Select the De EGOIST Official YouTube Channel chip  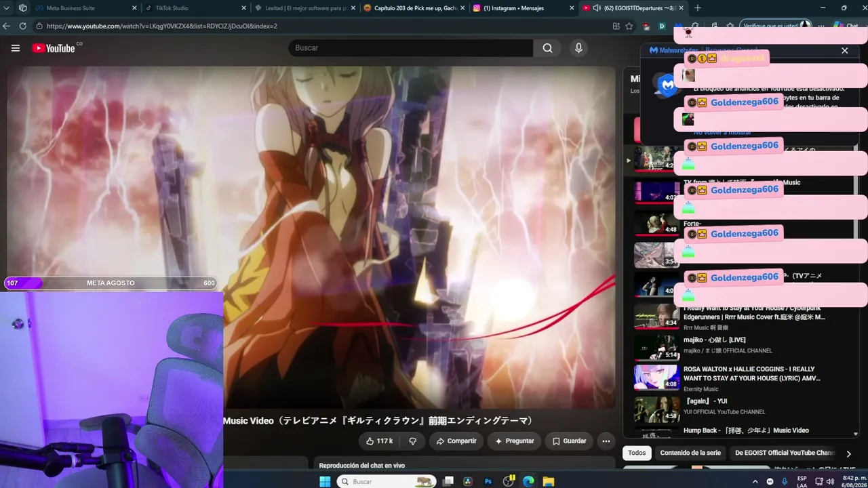tap(784, 453)
